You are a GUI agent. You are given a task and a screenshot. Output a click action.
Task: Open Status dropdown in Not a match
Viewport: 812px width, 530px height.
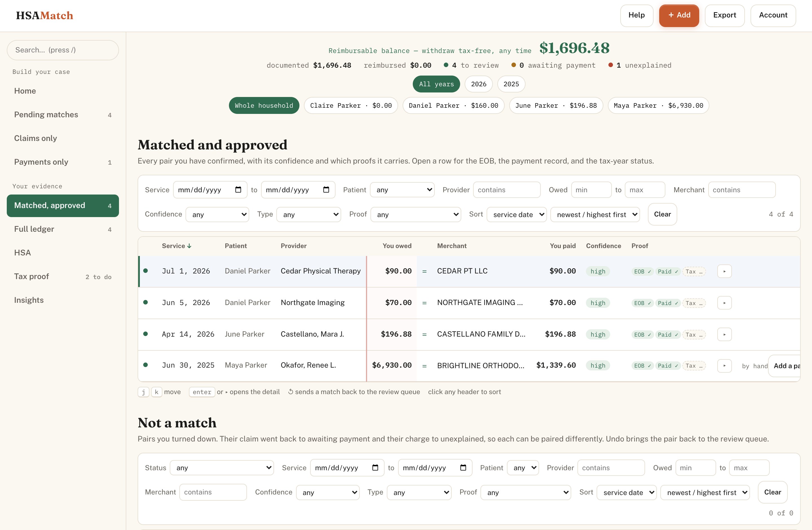tap(222, 468)
